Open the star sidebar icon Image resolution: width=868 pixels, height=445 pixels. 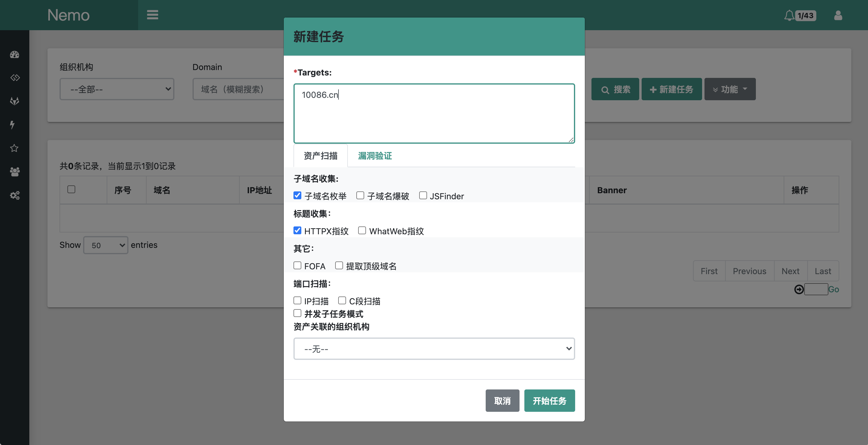[14, 148]
